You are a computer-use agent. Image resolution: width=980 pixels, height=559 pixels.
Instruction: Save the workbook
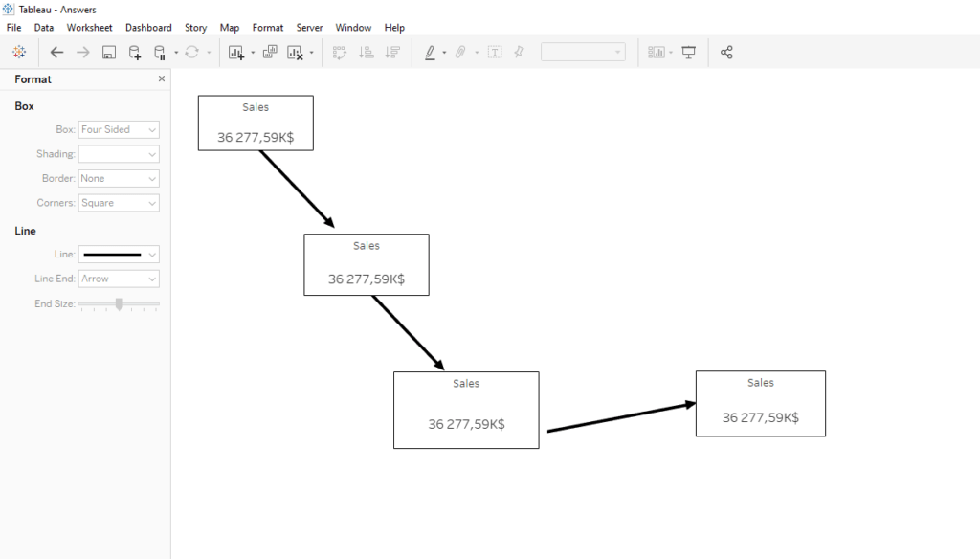(107, 52)
